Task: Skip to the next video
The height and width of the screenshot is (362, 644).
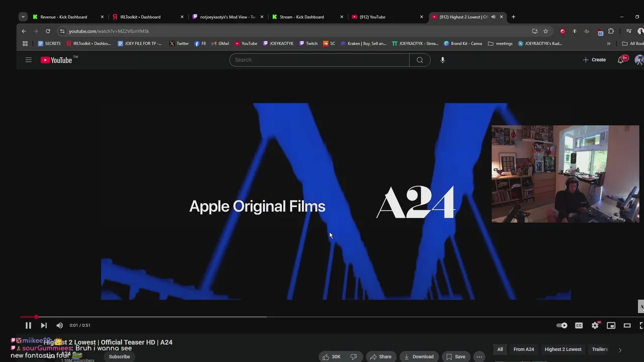Action: [x=44, y=325]
